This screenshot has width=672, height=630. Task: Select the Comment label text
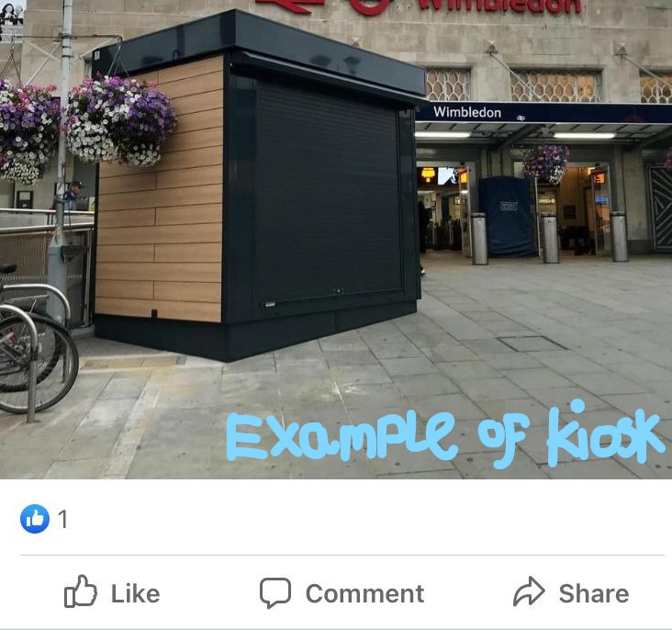pos(364,593)
